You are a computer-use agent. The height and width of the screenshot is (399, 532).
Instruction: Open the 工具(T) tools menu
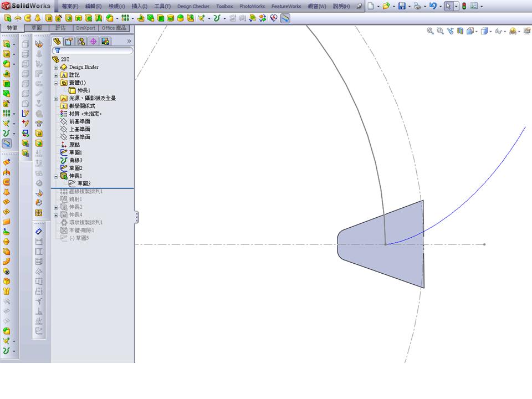(x=162, y=6)
